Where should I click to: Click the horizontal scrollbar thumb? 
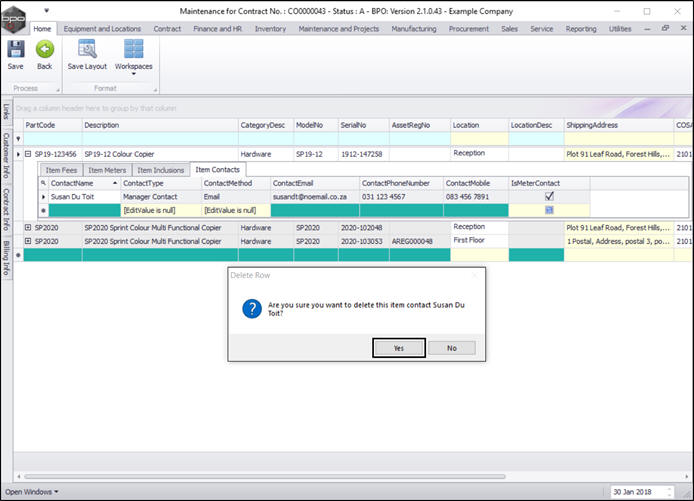point(265,477)
